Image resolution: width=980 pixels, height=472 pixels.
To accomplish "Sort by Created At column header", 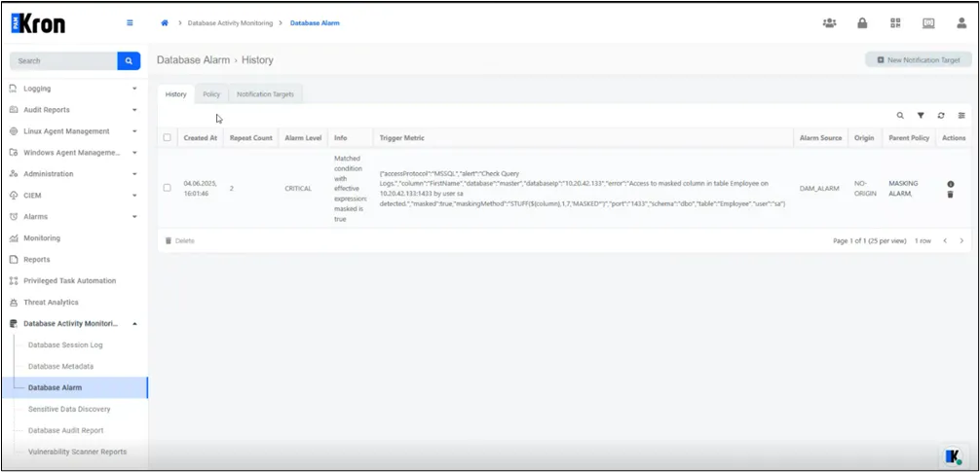I will [201, 138].
